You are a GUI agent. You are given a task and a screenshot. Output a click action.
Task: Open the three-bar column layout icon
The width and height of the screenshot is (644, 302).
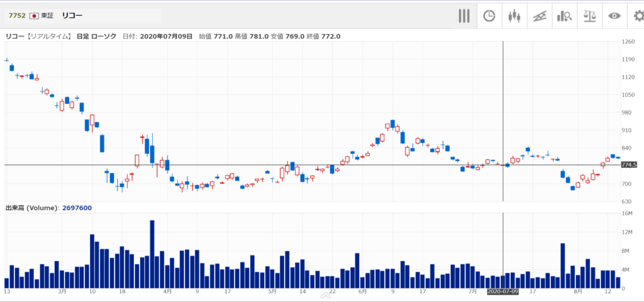(x=464, y=16)
